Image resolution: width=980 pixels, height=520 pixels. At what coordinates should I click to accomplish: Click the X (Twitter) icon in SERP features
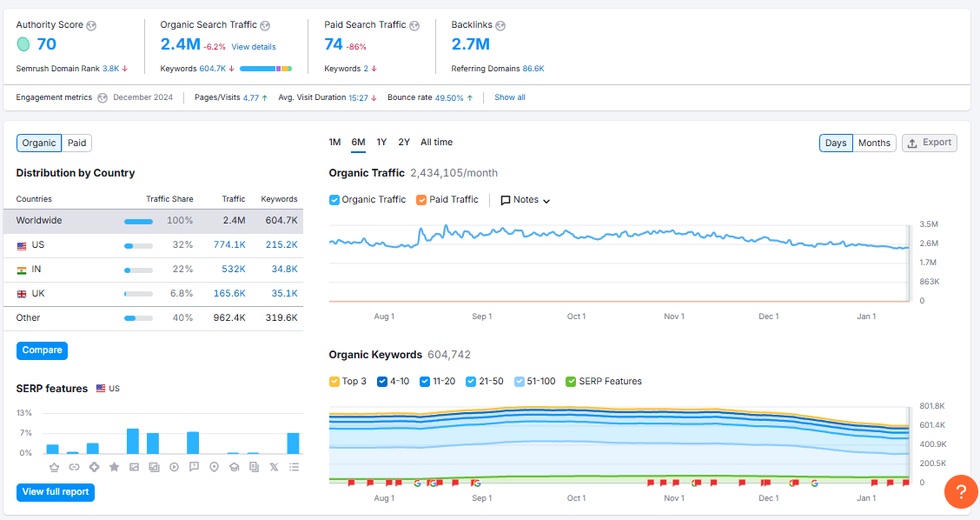click(274, 467)
